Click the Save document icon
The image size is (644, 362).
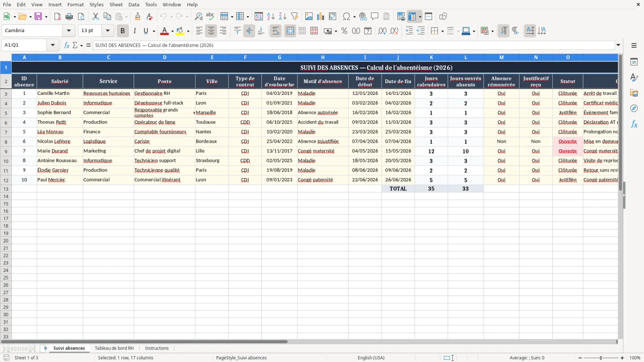tap(38, 17)
